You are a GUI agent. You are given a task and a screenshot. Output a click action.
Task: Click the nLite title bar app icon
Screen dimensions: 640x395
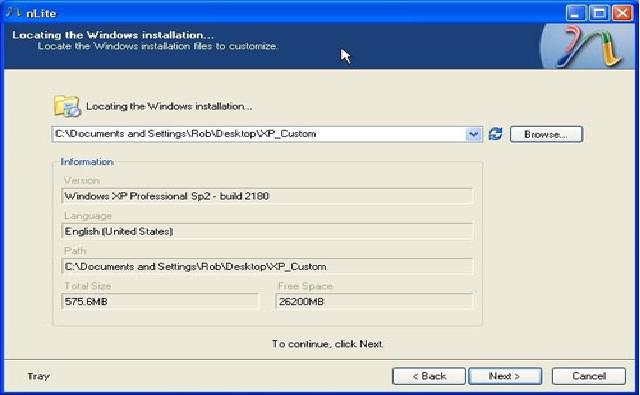click(x=13, y=13)
